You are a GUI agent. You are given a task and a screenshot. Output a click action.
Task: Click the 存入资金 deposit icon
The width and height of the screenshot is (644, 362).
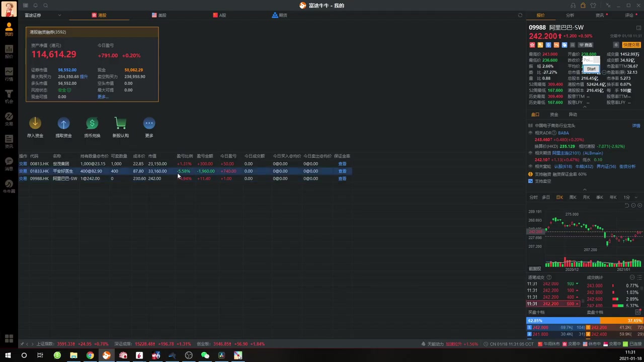pyautogui.click(x=35, y=123)
